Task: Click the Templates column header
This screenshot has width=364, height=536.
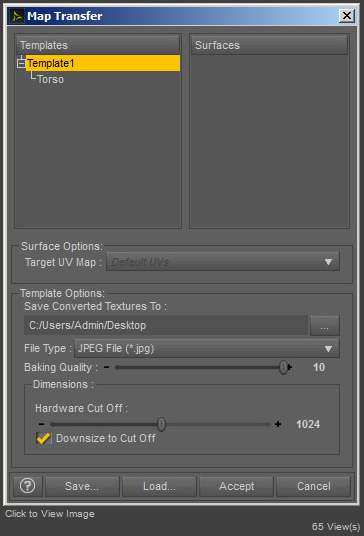Action: tap(98, 45)
